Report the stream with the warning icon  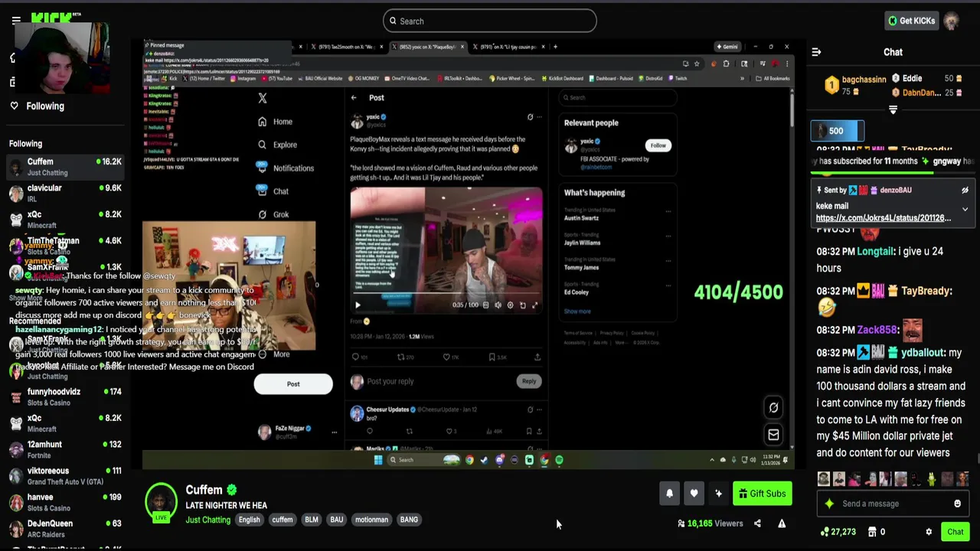pos(782,523)
